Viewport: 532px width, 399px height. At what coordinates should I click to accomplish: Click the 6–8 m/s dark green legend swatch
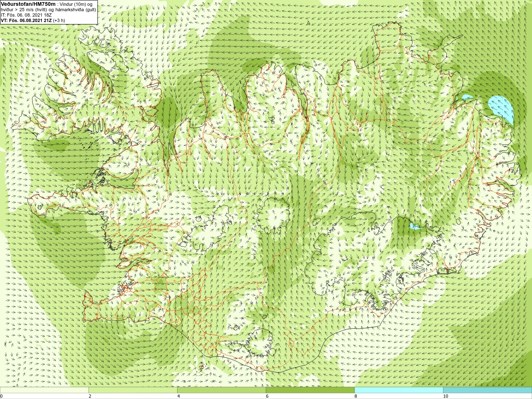pyautogui.click(x=310, y=390)
